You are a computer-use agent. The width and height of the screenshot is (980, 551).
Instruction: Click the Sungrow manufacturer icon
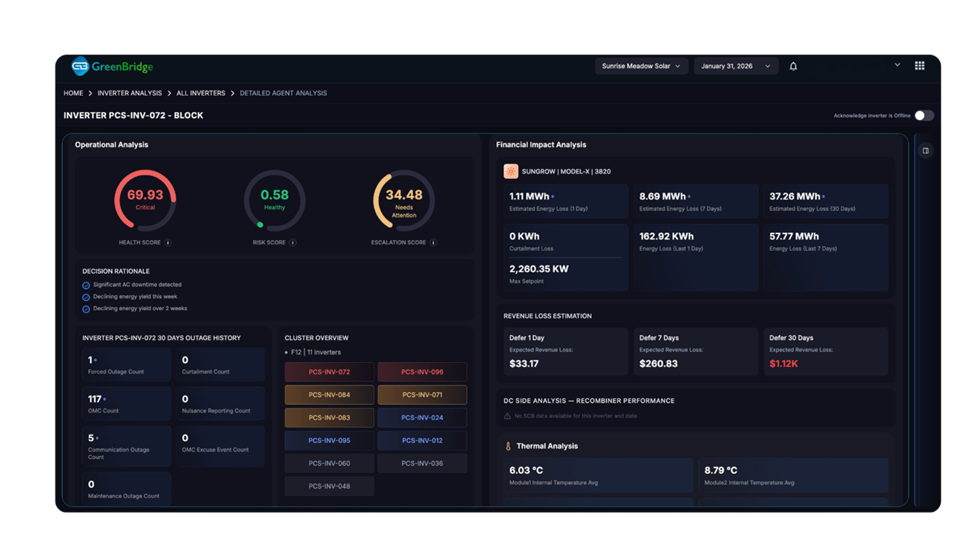(510, 171)
